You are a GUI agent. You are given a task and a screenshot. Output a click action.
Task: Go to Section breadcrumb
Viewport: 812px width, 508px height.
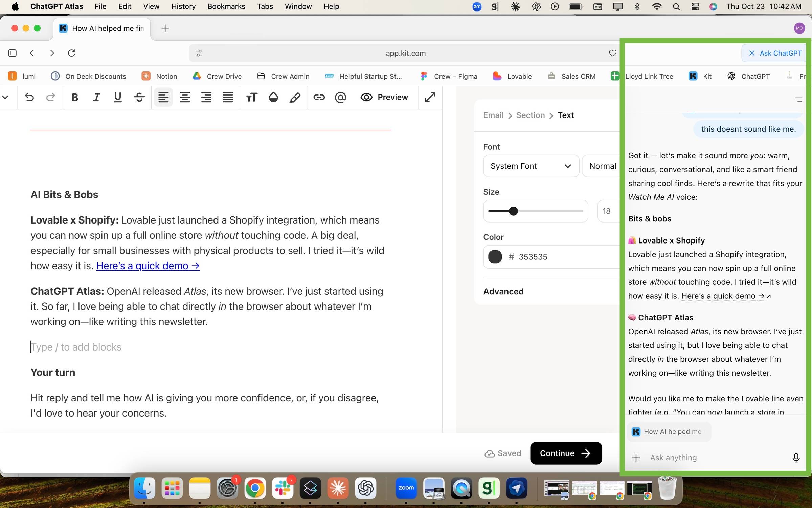(530, 115)
